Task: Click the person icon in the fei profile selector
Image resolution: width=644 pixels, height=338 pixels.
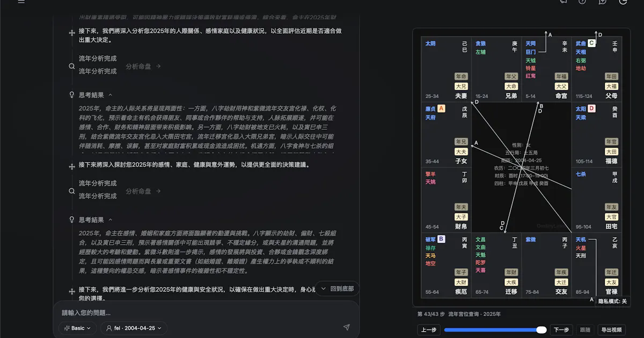Action: point(109,328)
